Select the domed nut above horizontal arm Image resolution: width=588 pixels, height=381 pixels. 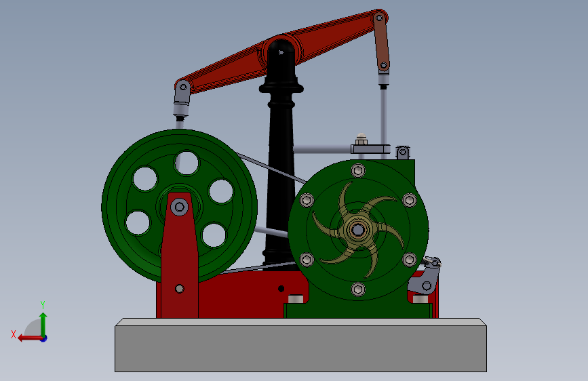(x=361, y=139)
